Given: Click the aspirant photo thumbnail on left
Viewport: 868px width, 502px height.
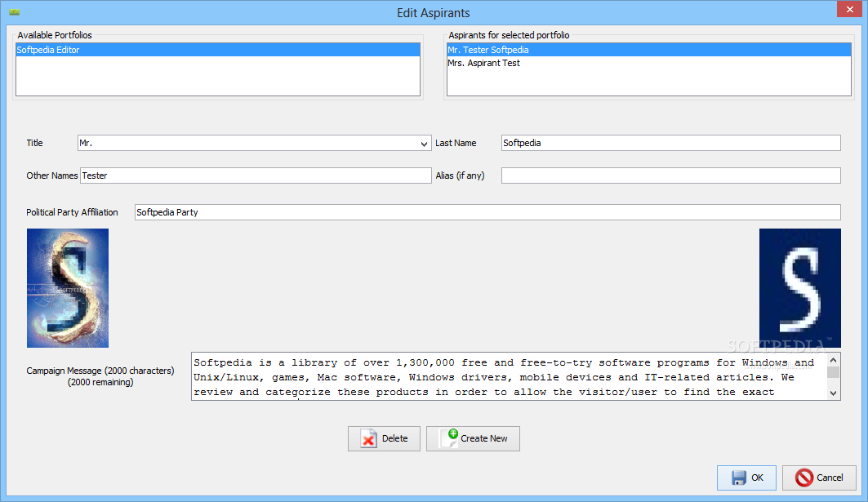Looking at the screenshot, I should click(x=68, y=288).
